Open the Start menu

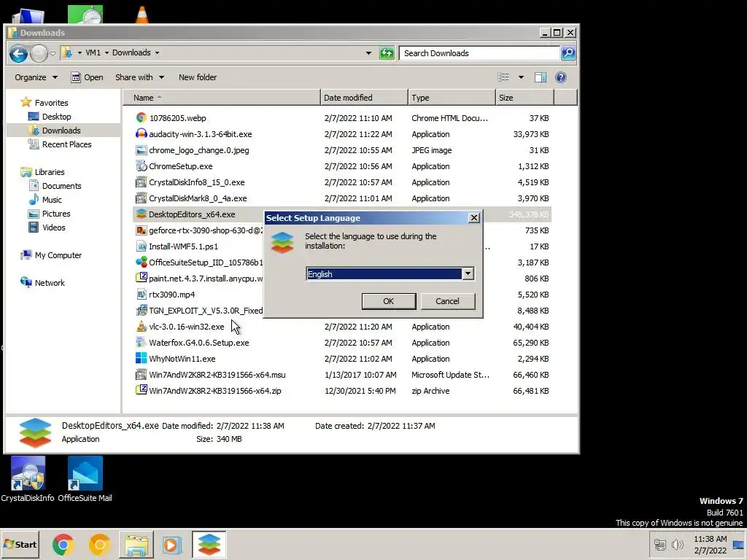20,545
